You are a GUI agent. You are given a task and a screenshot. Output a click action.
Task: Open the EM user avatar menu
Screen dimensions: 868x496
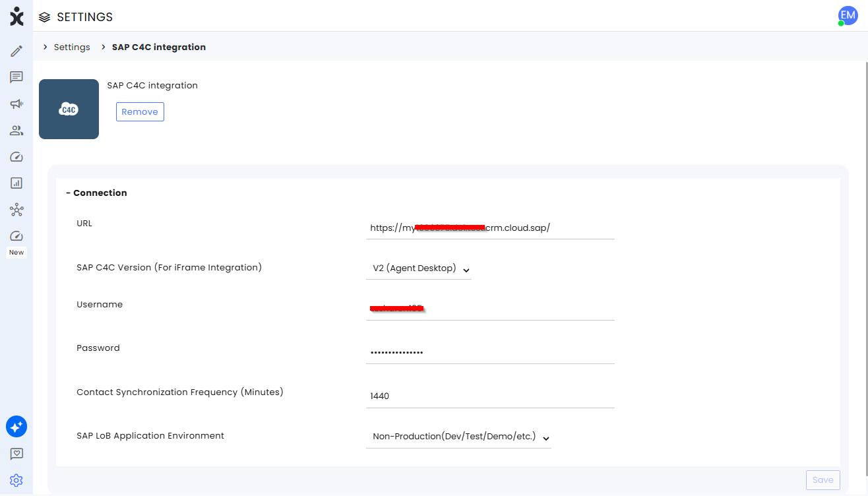[x=847, y=16]
